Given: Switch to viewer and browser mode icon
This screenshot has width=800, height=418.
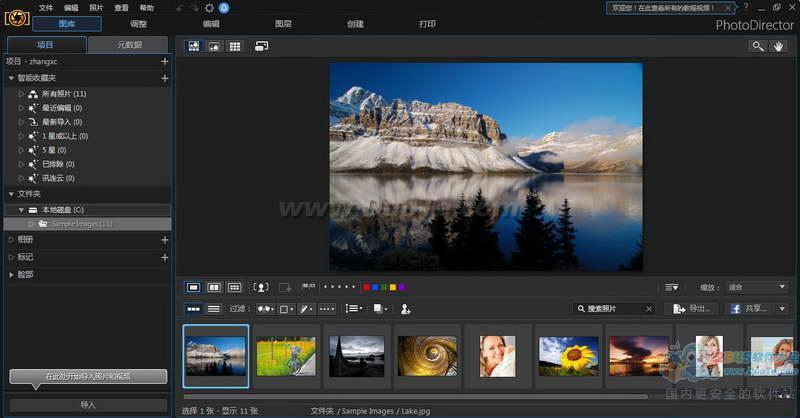Looking at the screenshot, I should point(194,46).
